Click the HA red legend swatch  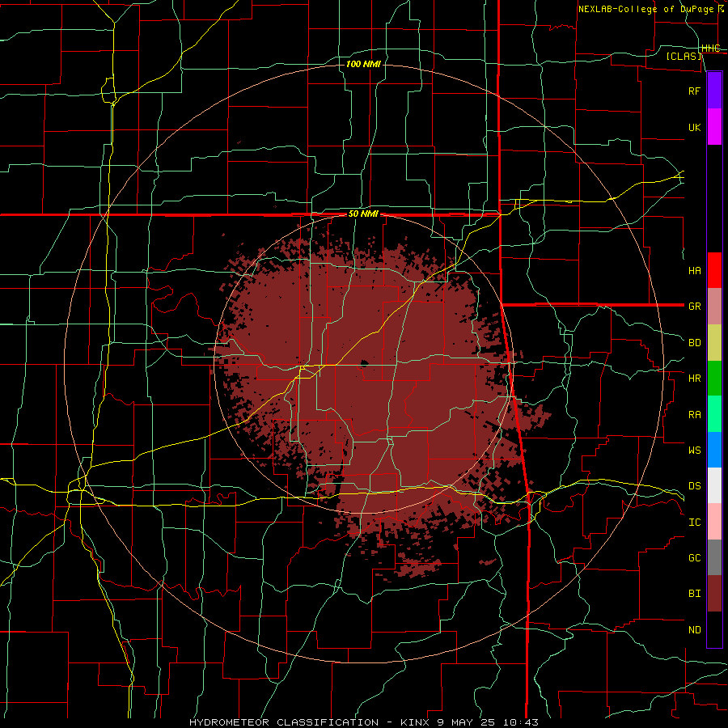[714, 270]
